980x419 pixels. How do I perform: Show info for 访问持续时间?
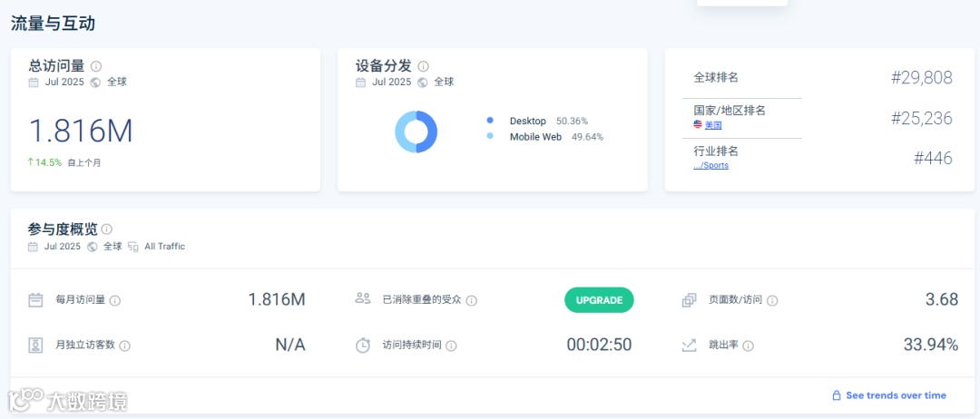tap(451, 346)
